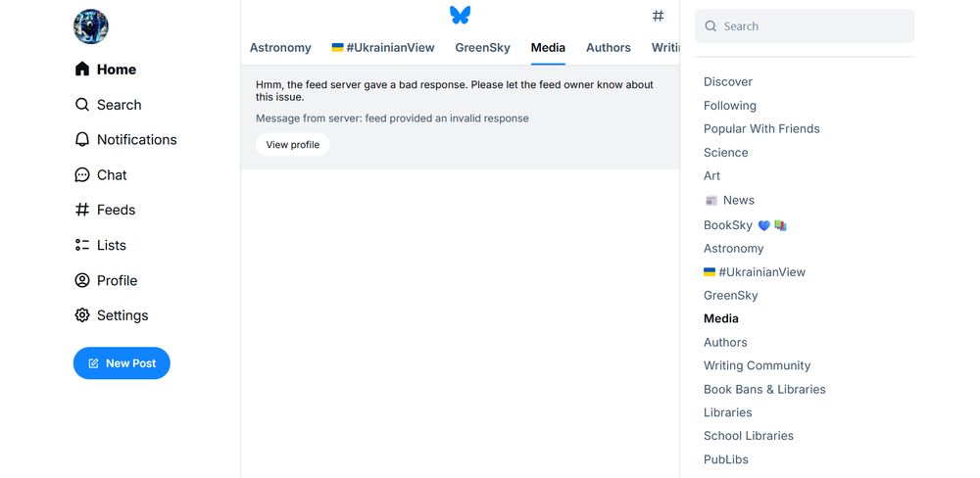980x478 pixels.
Task: Switch to the #UkrainianView tab
Action: 383,47
